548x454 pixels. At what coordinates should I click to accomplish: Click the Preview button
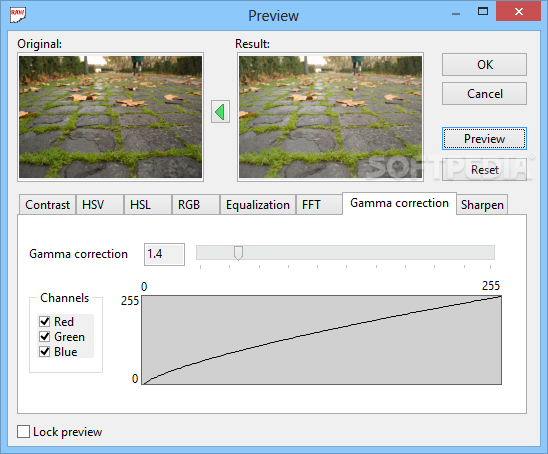click(x=484, y=139)
